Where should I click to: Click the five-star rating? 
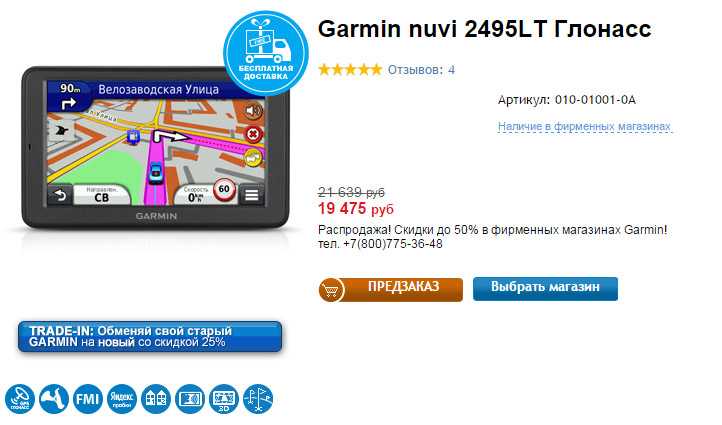click(350, 70)
